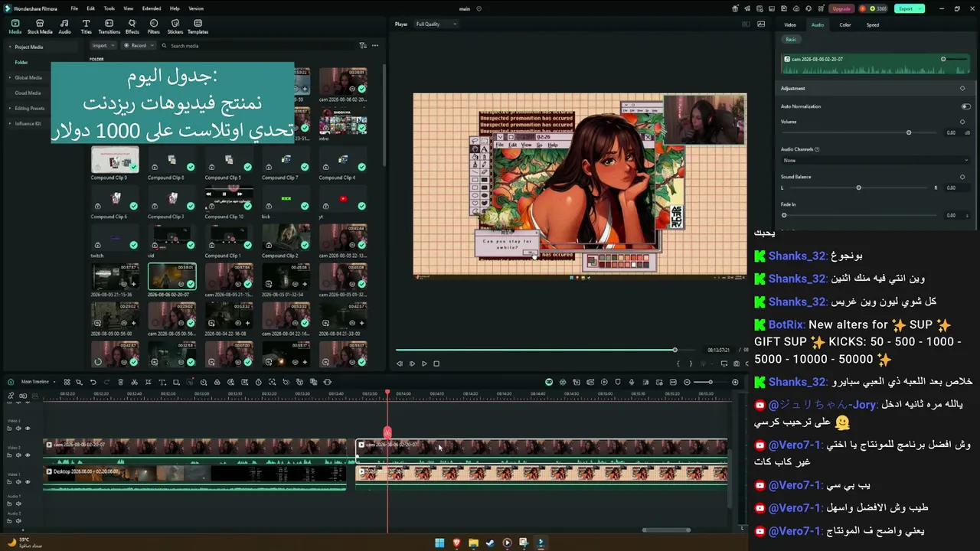Zoom out the timeline with minus icon
This screenshot has height=551, width=980.
[x=687, y=382]
